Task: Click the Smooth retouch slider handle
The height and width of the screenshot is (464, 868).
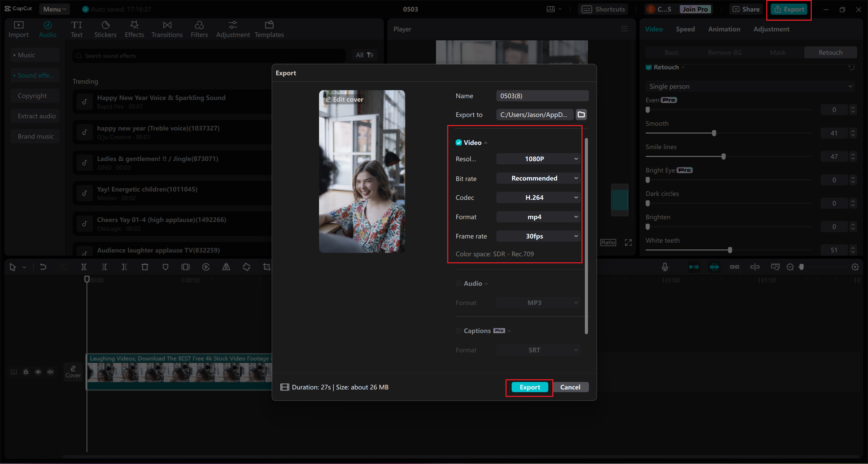Action: tap(714, 133)
